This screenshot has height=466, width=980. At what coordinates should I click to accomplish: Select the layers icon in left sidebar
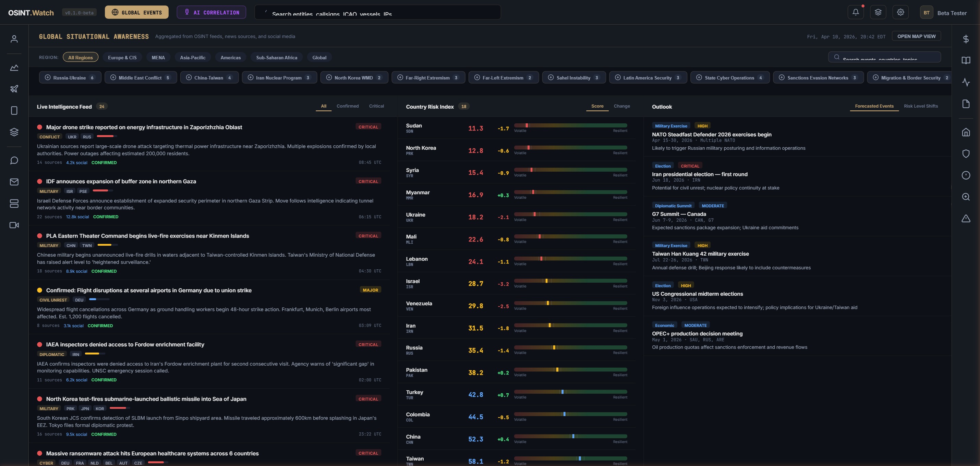(x=14, y=132)
